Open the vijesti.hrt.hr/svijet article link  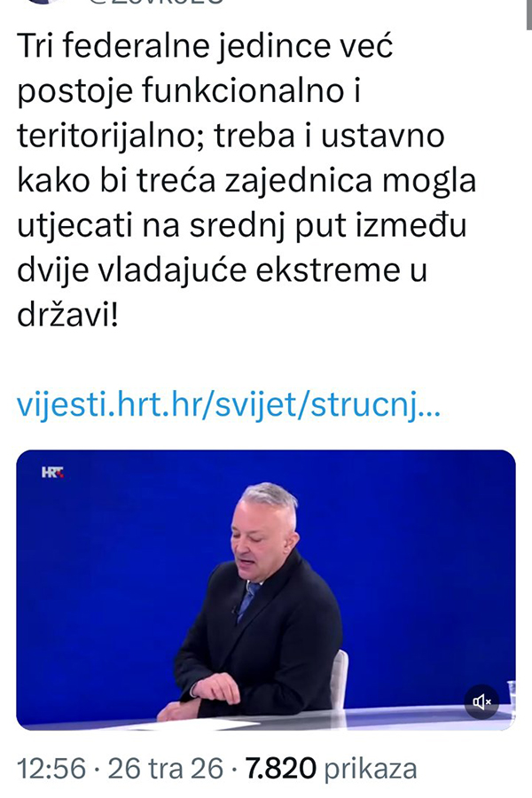click(229, 404)
